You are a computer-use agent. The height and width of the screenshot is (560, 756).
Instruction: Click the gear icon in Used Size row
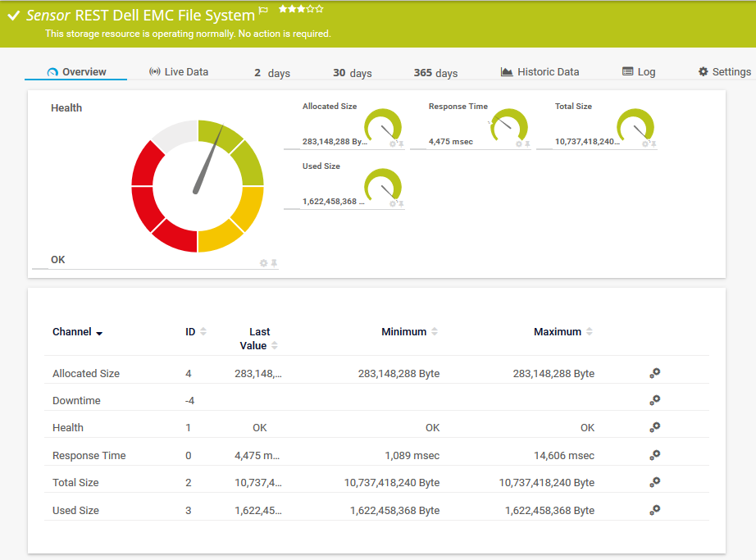654,510
